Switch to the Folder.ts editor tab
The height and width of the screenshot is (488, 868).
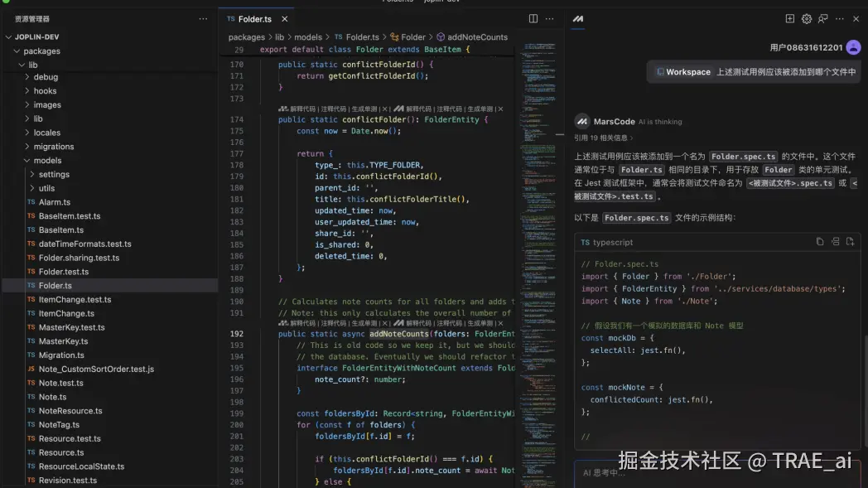(x=255, y=19)
